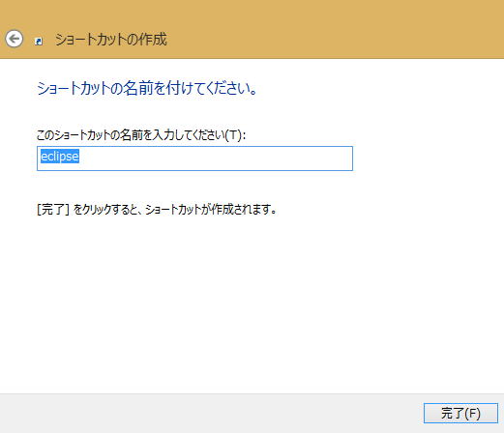Image resolution: width=504 pixels, height=433 pixels.
Task: Go back using the circular arrow button
Action: tap(14, 39)
